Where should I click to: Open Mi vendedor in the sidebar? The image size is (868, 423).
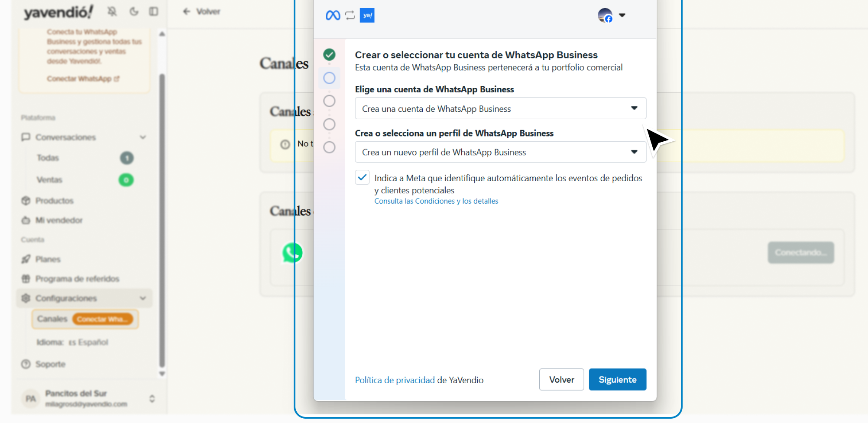pyautogui.click(x=59, y=220)
